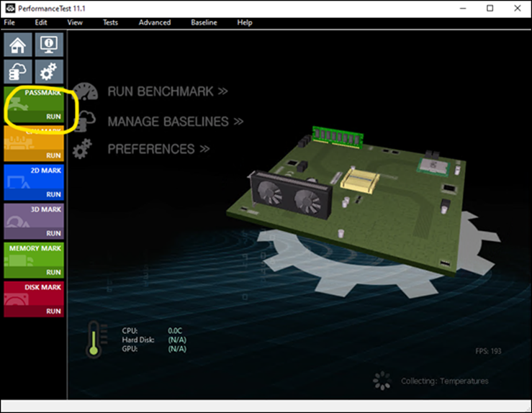The height and width of the screenshot is (413, 532).
Task: Minimize the PerformanceTest window
Action: point(463,8)
